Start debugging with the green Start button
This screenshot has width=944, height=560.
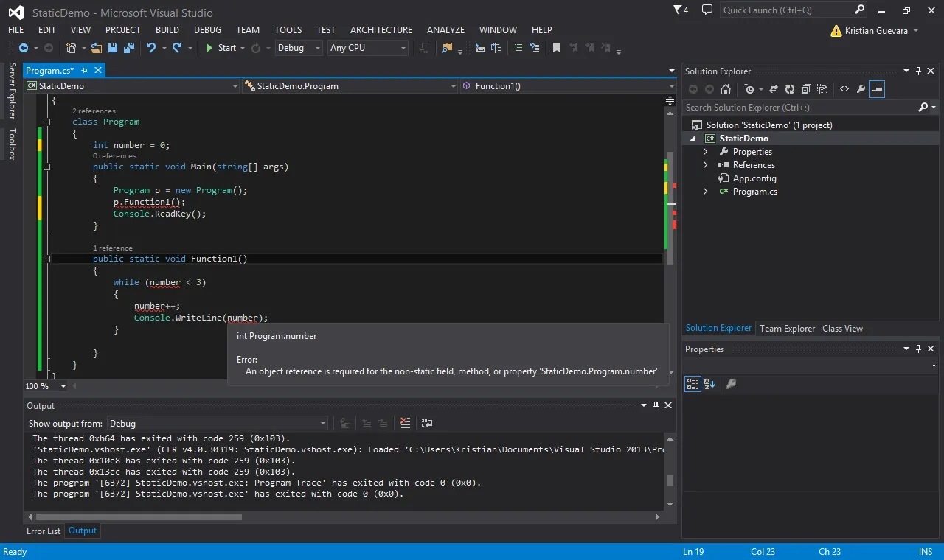point(221,48)
